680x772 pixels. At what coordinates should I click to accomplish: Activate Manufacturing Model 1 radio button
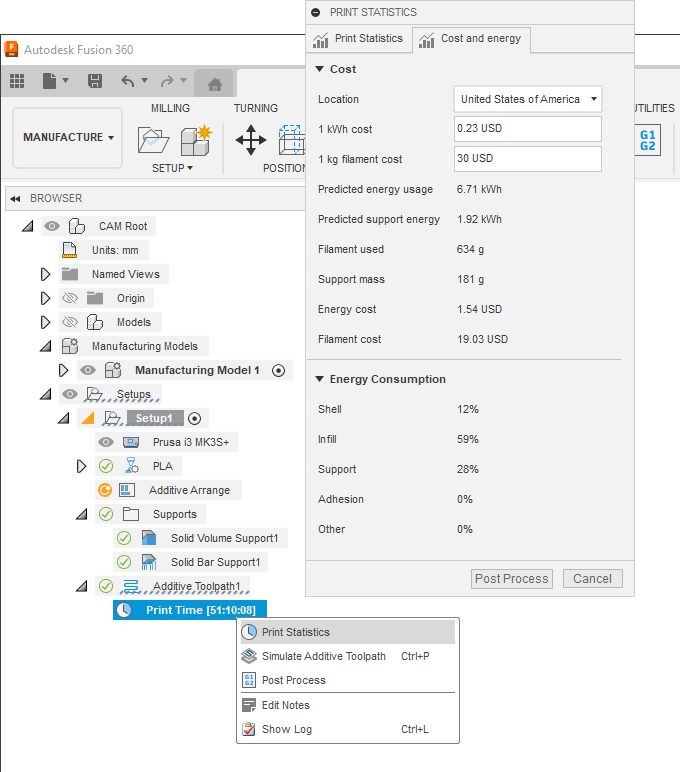279,370
